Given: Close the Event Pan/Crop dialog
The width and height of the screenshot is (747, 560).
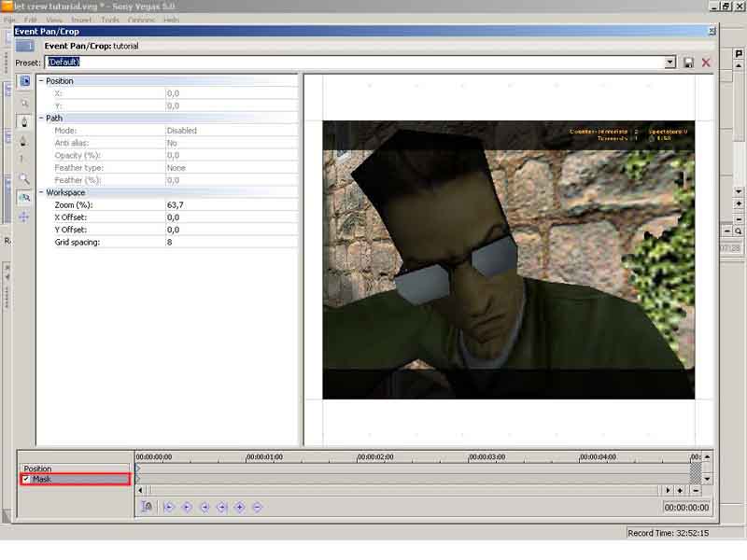Looking at the screenshot, I should pos(712,31).
